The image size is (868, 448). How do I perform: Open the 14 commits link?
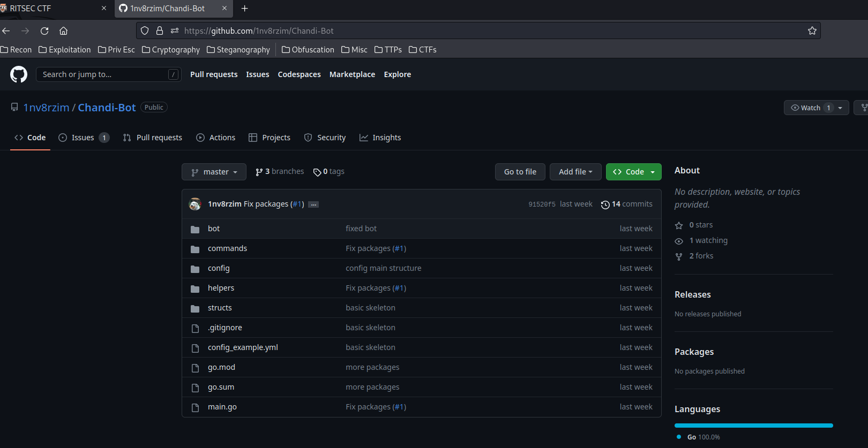[x=627, y=204]
